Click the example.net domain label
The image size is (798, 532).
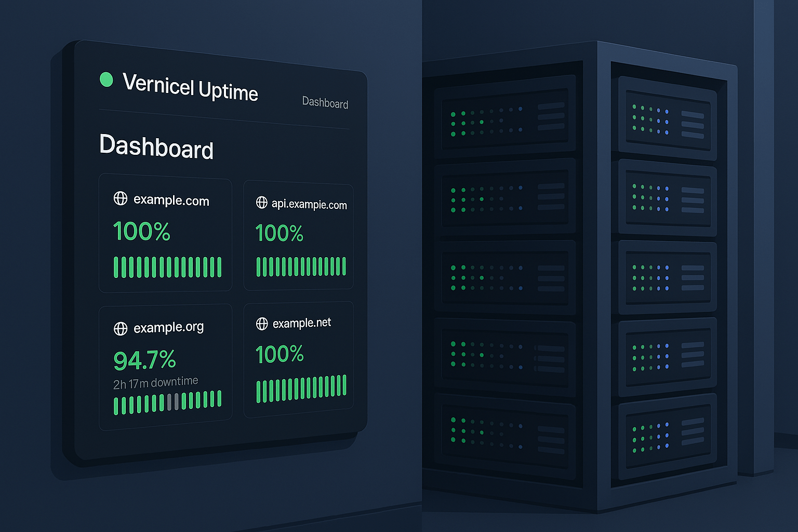(301, 323)
